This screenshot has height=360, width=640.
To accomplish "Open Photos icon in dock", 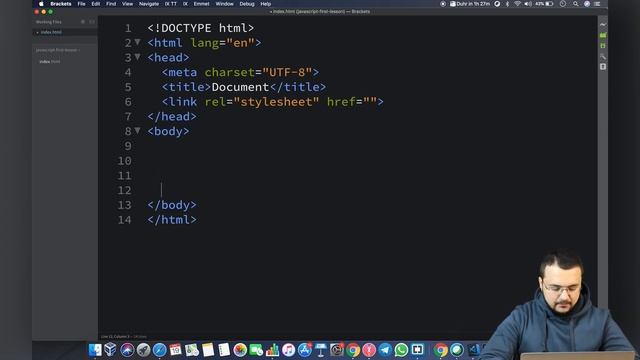I will click(240, 350).
